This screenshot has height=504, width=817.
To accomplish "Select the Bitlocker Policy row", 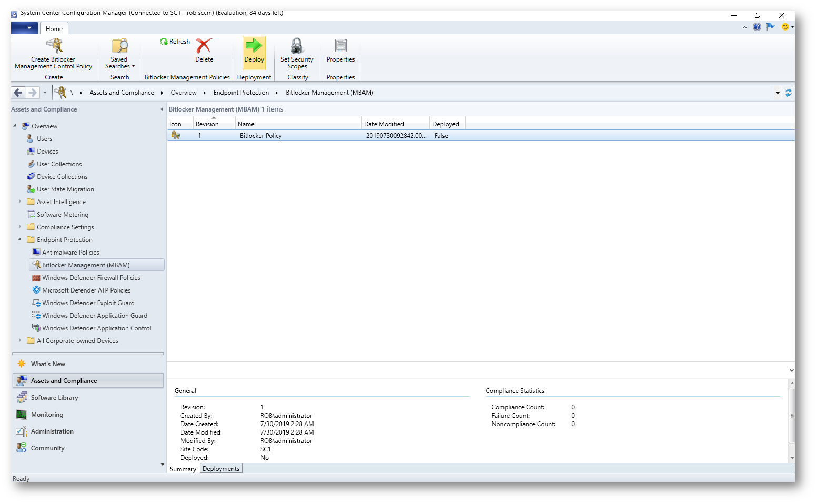I will coord(261,136).
